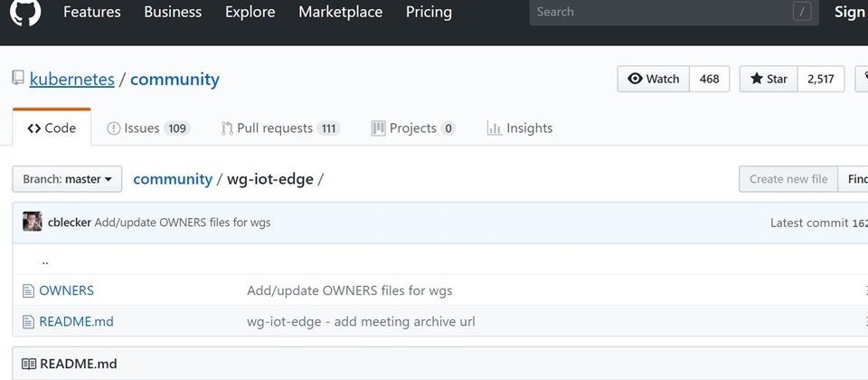Click the Watch button
Viewport: 868px width, 380px height.
(x=654, y=79)
